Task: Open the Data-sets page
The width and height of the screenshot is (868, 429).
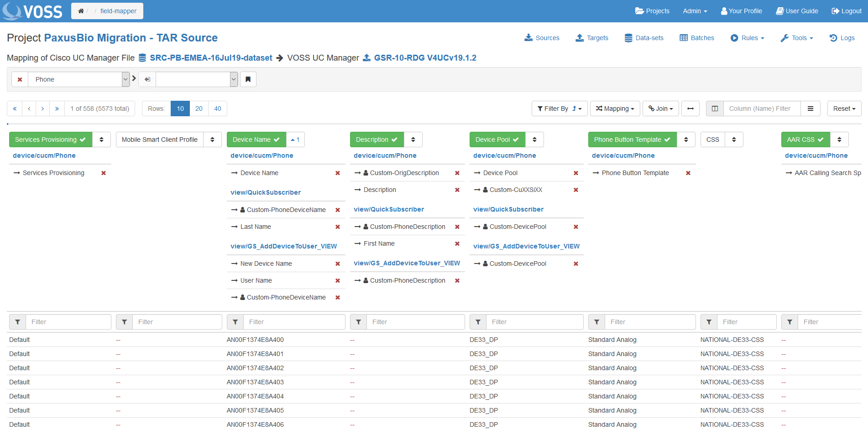Action: click(644, 38)
